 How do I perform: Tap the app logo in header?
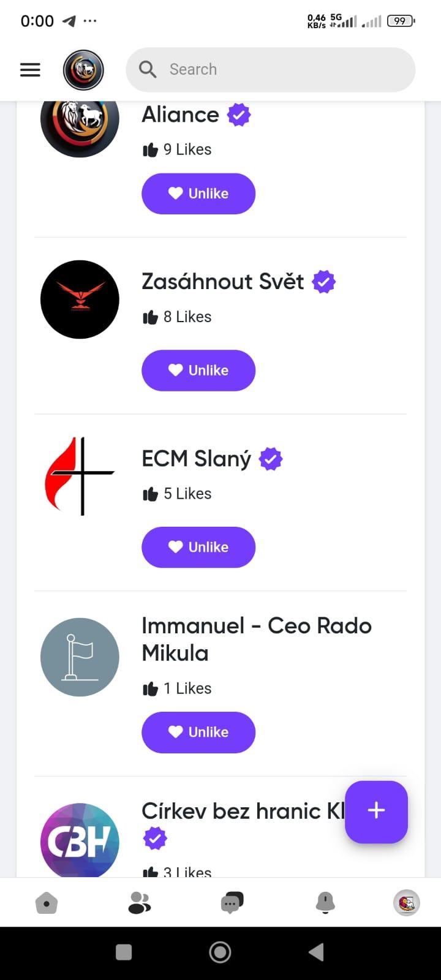(x=83, y=70)
